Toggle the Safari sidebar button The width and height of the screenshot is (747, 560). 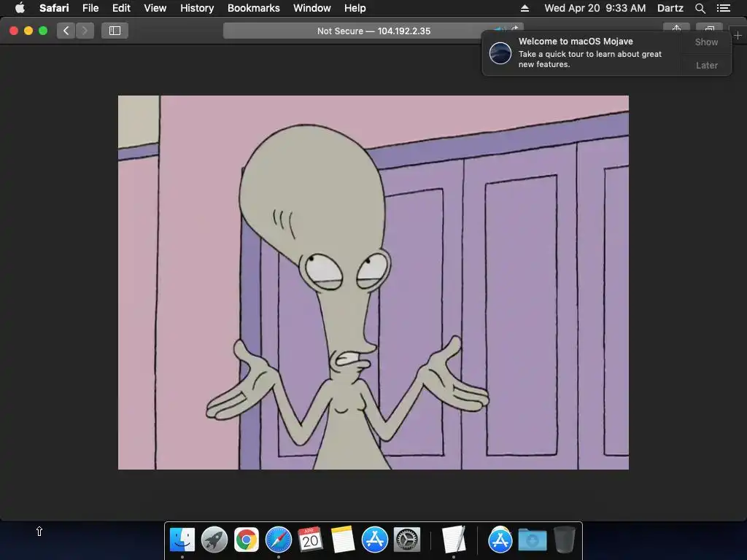[115, 31]
